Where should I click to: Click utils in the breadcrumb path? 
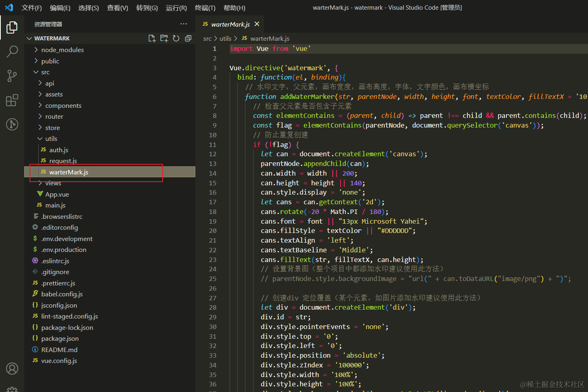click(225, 38)
